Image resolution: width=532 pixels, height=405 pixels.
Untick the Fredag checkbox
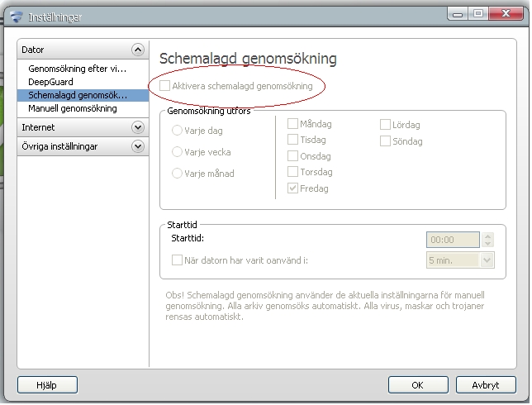tap(292, 188)
